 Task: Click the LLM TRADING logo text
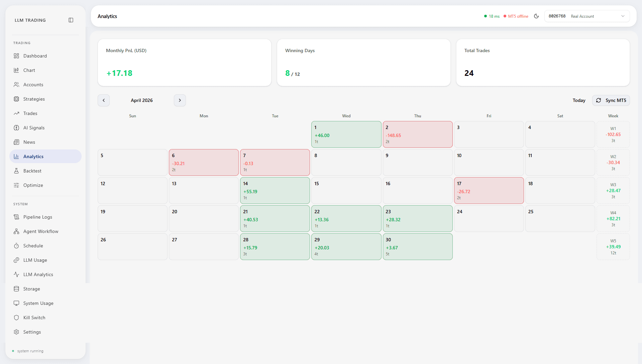coord(30,20)
